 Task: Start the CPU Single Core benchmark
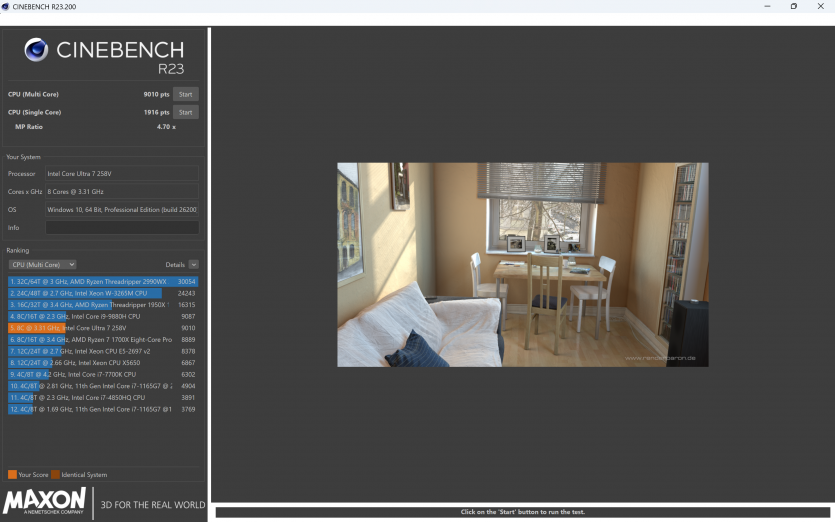point(185,112)
